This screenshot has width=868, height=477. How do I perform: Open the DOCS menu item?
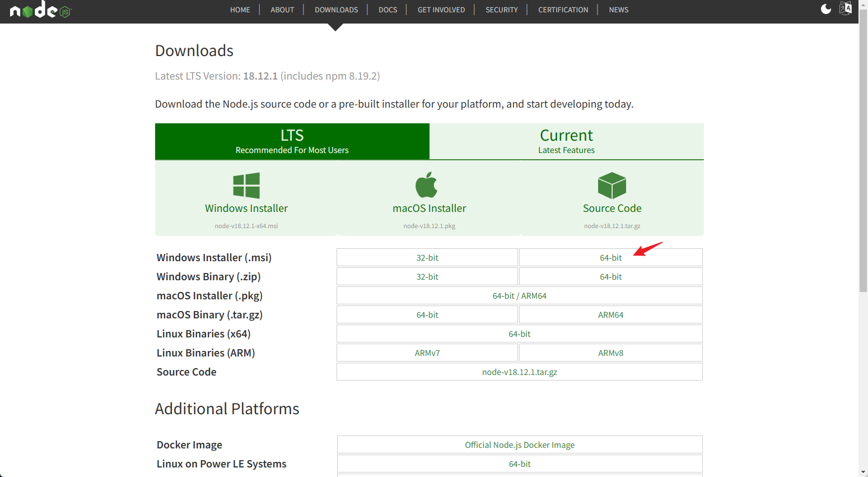(388, 10)
